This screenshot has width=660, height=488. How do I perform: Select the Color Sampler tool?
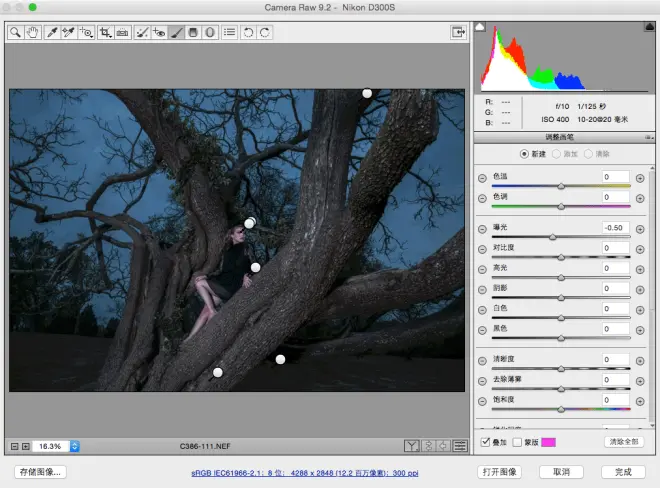tap(69, 32)
